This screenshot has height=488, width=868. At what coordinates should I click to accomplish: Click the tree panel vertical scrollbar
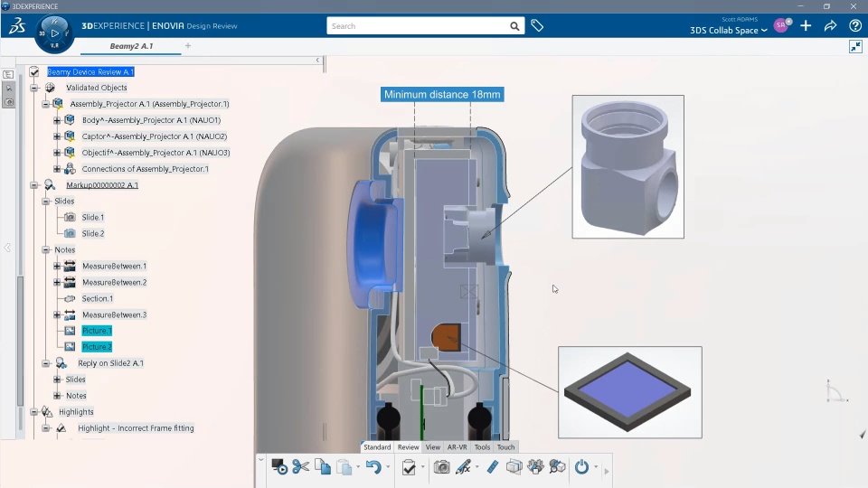[x=21, y=341]
